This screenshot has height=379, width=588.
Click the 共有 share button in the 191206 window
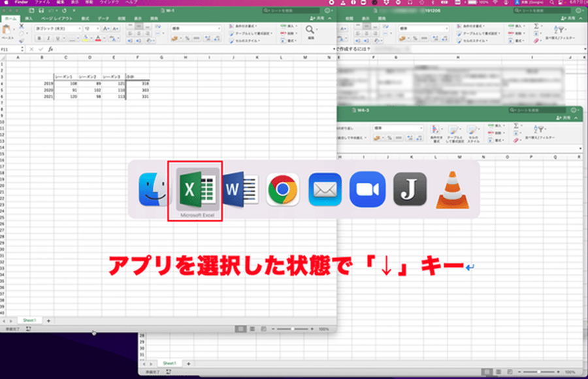(x=568, y=18)
